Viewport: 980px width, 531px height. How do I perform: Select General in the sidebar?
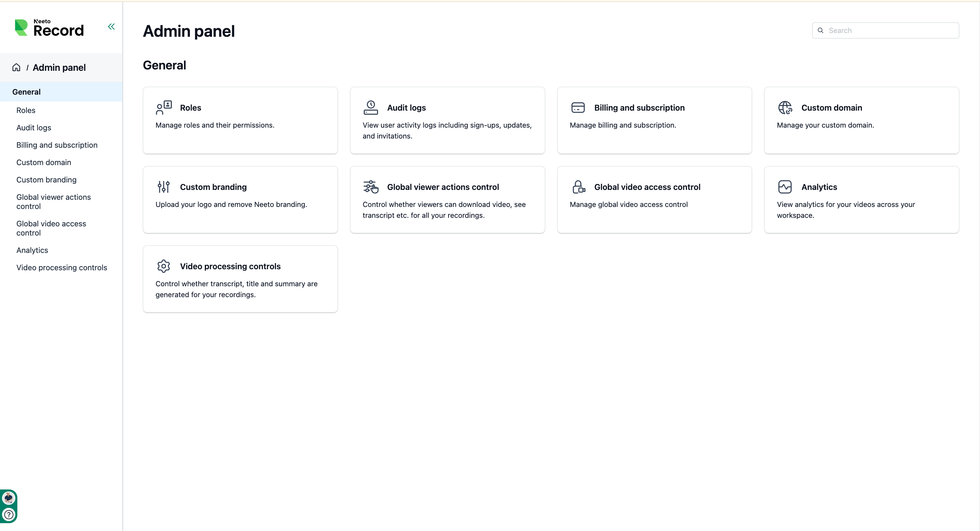point(61,92)
